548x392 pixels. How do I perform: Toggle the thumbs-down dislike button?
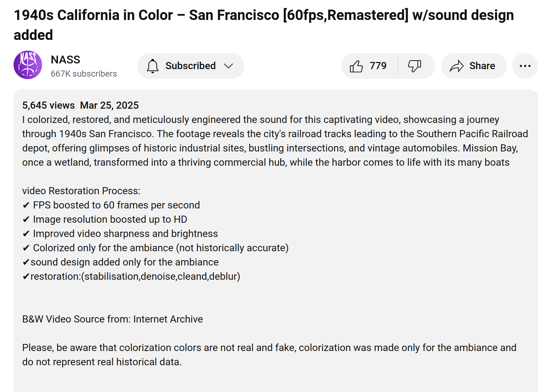pos(415,66)
